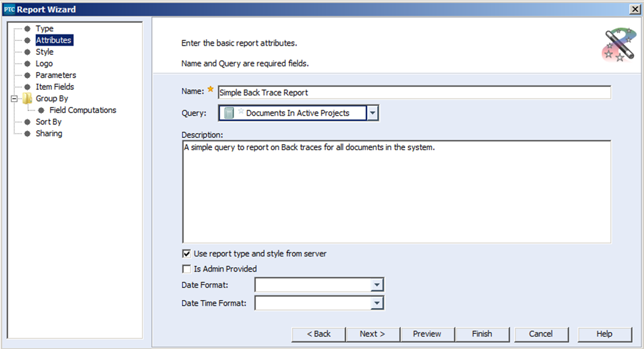Click the Group By folder icon
The image size is (644, 349).
(27, 98)
